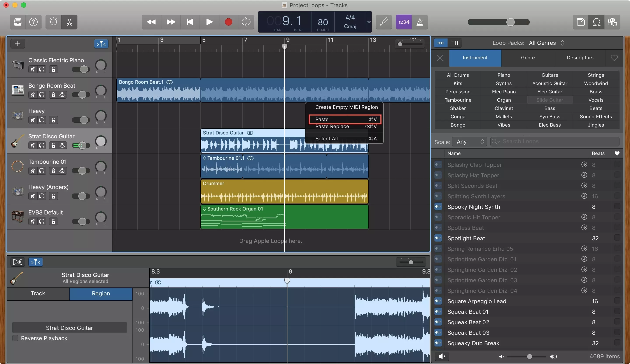Viewport: 630px width, 364px height.
Task: Click the Master Volume slider in toolbar
Action: coord(509,22)
